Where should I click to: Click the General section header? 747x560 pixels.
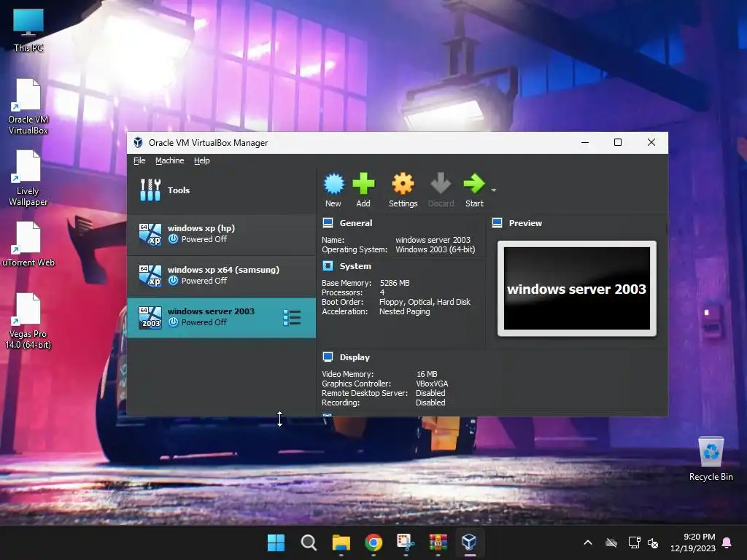coord(356,223)
